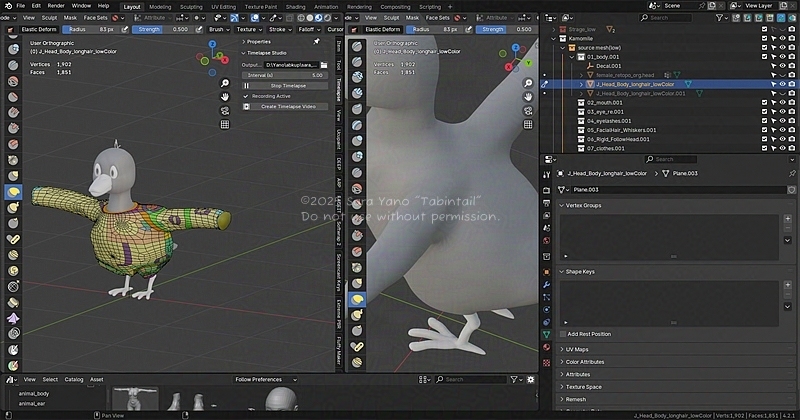Toggle the camera view icon

pos(225,109)
